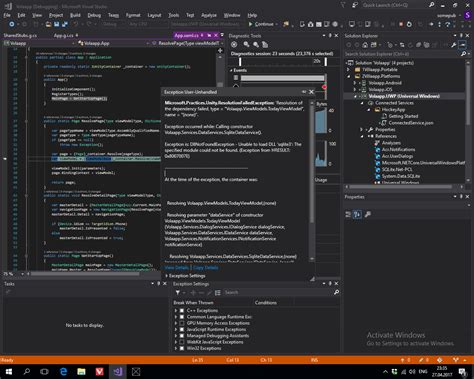Image resolution: width=474 pixels, height=379 pixels.
Task: Click the Step Into arrow icon in toolbar
Action: 439,24
